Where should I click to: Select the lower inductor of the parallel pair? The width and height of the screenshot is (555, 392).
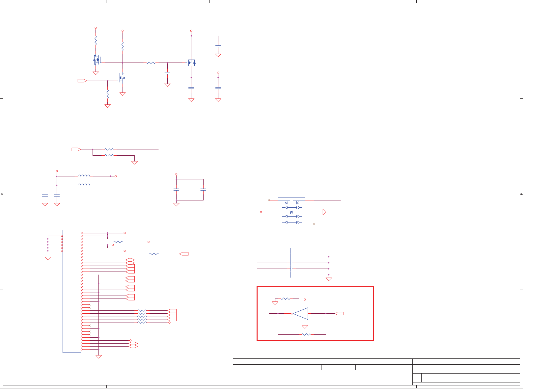(84, 185)
